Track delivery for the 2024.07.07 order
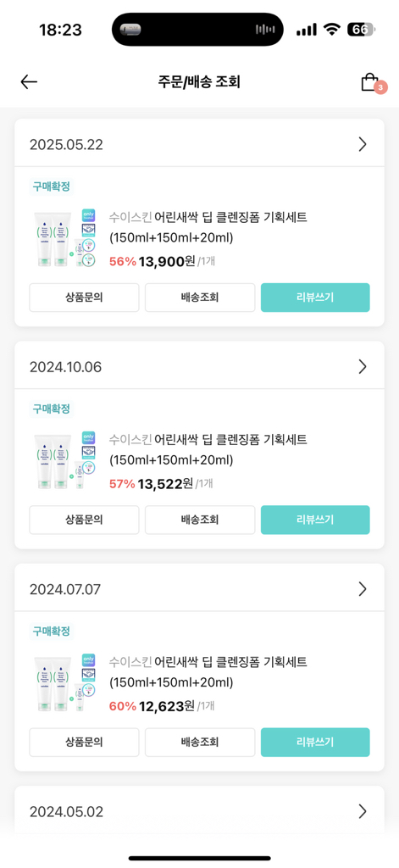The height and width of the screenshot is (868, 399). click(x=200, y=743)
